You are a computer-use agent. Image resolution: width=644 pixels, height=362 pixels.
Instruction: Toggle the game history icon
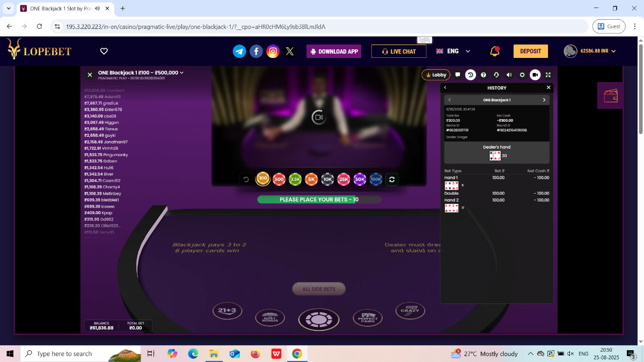pyautogui.click(x=470, y=75)
